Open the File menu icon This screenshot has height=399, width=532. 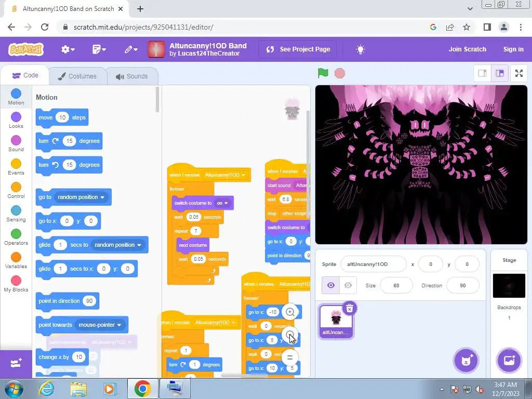point(99,49)
